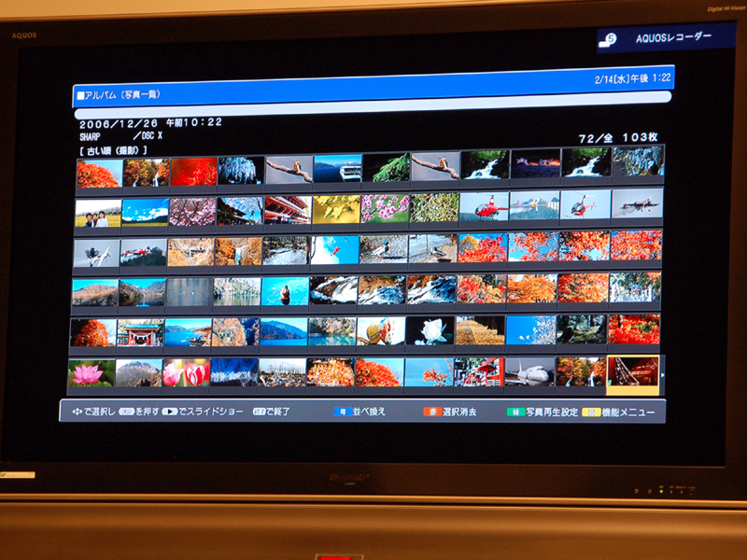Click the play icon for slideshow

coord(169,411)
